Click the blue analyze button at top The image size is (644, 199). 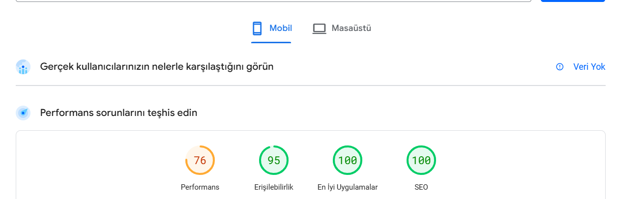[573, 0]
